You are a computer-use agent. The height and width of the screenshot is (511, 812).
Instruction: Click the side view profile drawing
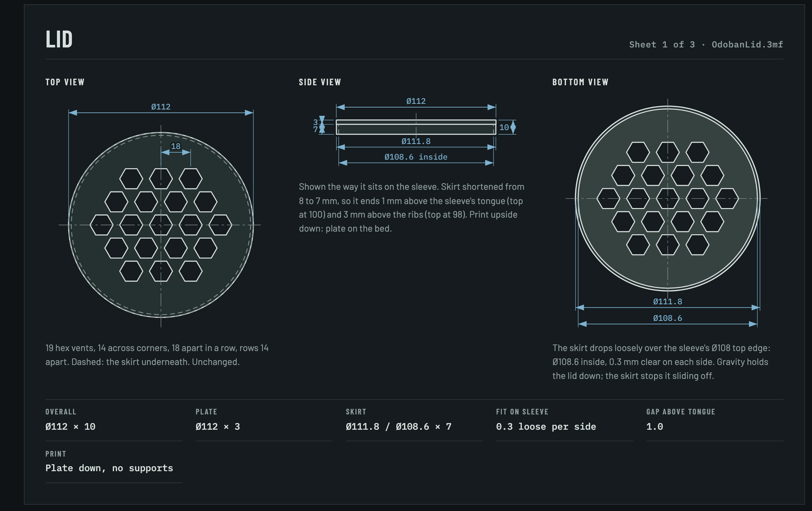click(416, 127)
